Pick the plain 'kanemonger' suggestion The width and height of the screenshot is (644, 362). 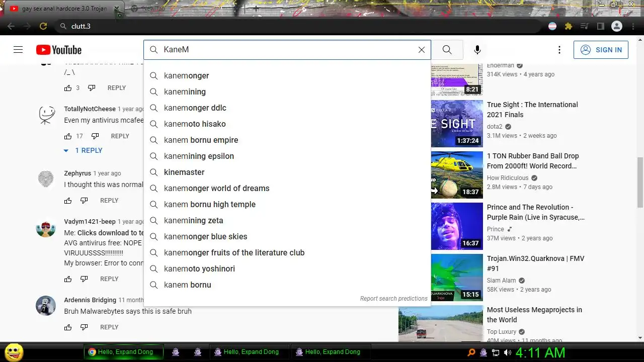[x=287, y=75]
